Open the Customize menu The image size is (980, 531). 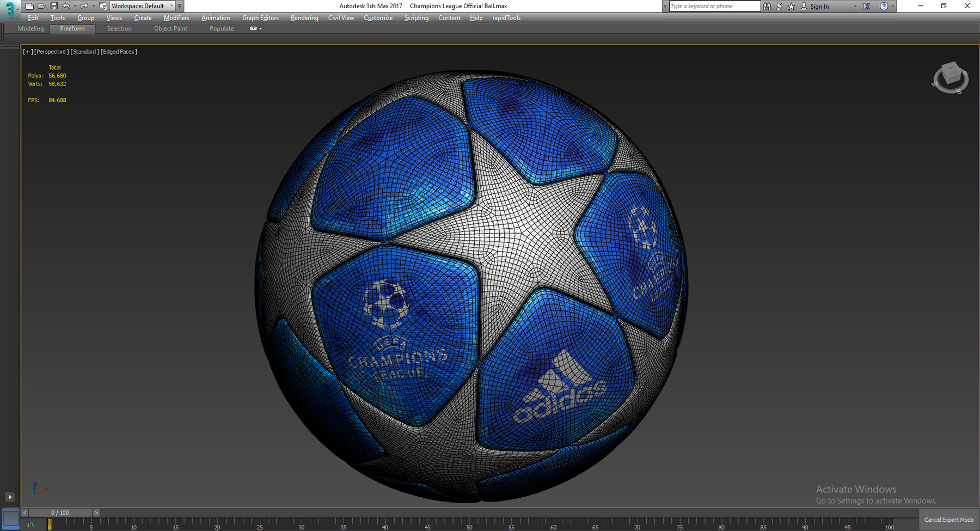378,18
